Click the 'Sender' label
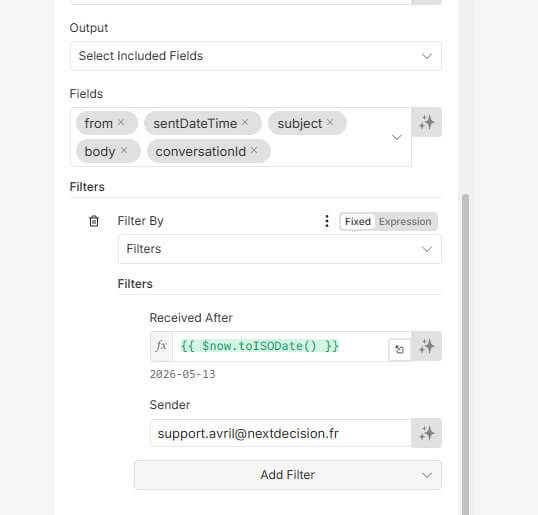 point(170,405)
